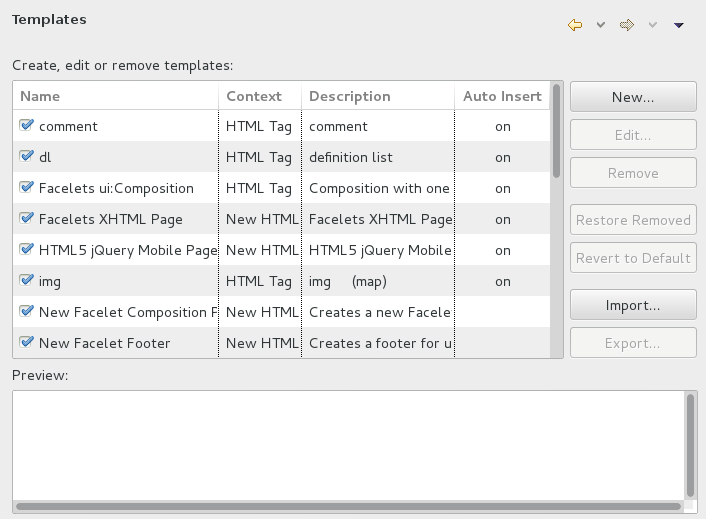Screen dimensions: 706x519
Task: Select the New Facelet Footer row
Action: click(105, 343)
